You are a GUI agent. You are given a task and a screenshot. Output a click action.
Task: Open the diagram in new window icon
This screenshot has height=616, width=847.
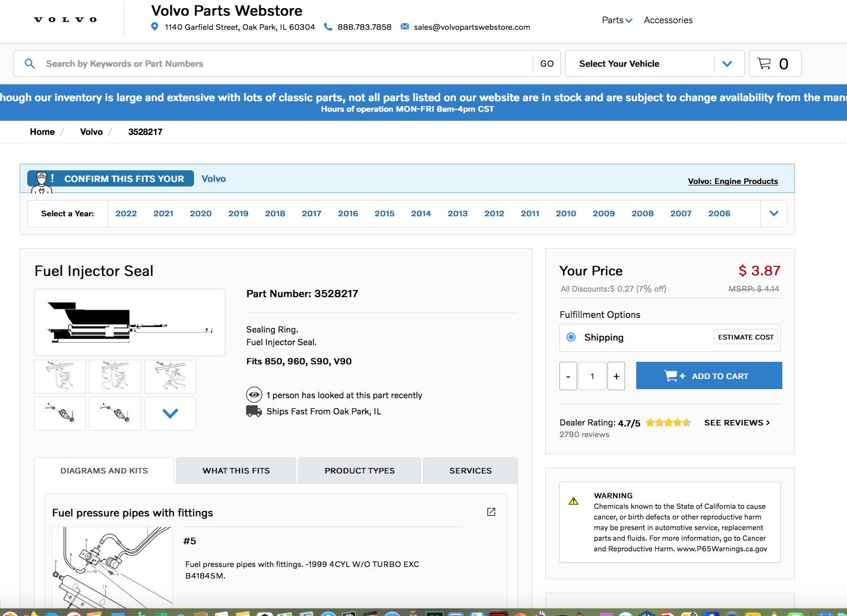[x=491, y=512]
